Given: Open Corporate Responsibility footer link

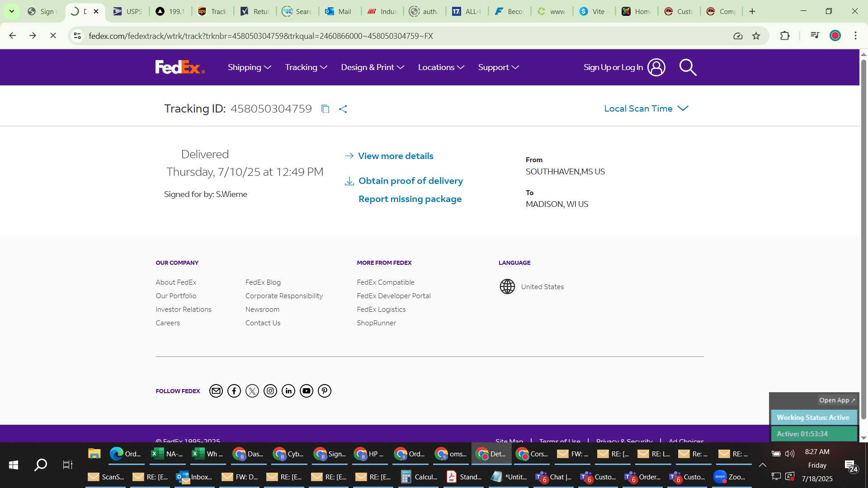Looking at the screenshot, I should click(x=284, y=296).
